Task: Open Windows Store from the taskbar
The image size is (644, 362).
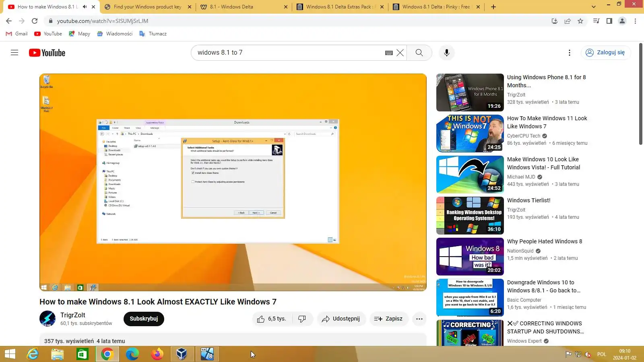Action: [83, 354]
